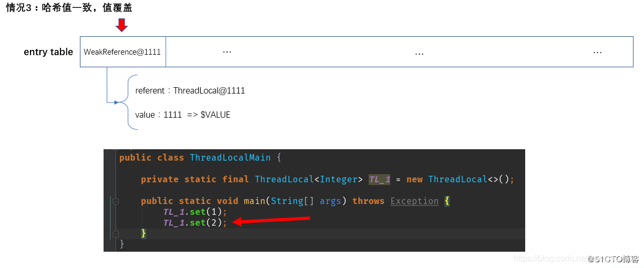Viewport: 644px width, 268px height.
Task: Click the "private static final" modifiers
Action: click(195, 179)
